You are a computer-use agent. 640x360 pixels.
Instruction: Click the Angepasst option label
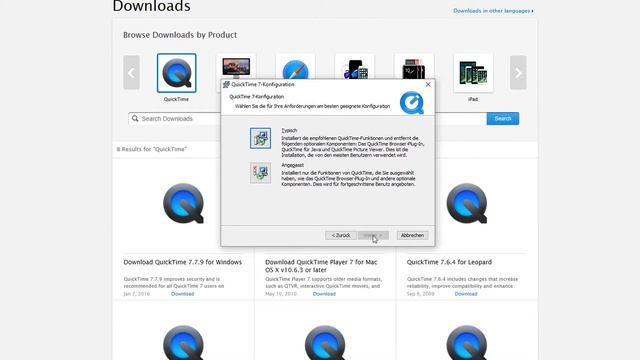(x=292, y=165)
